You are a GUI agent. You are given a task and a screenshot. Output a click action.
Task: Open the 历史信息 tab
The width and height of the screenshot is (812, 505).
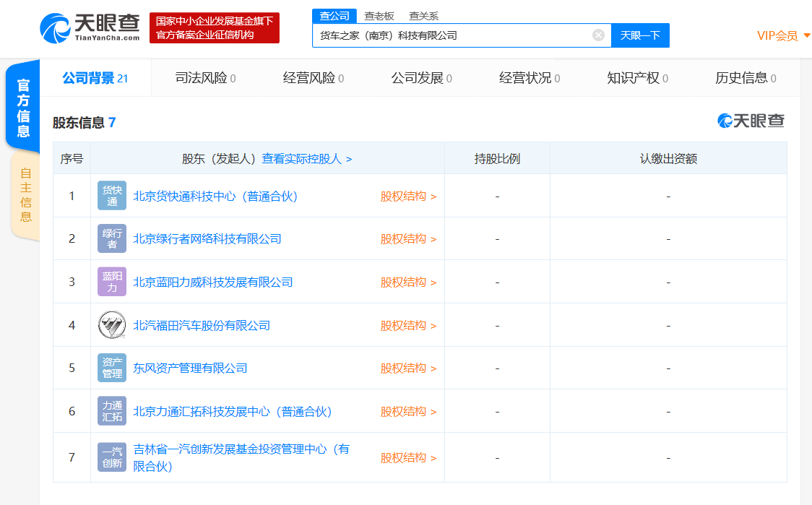click(x=746, y=78)
